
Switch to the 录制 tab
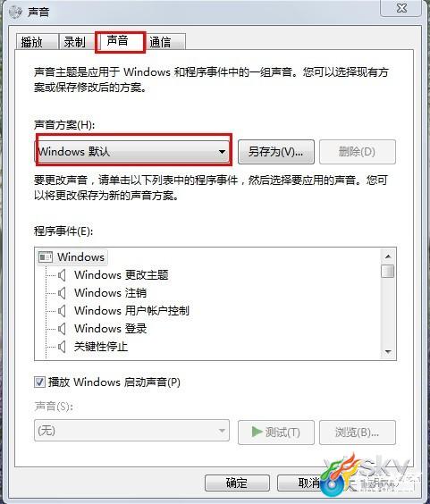(x=77, y=42)
